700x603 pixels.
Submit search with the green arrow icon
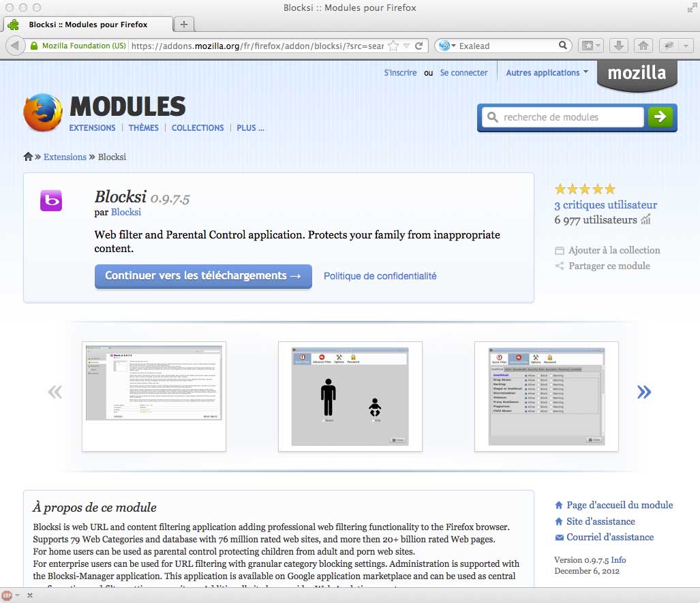(659, 117)
